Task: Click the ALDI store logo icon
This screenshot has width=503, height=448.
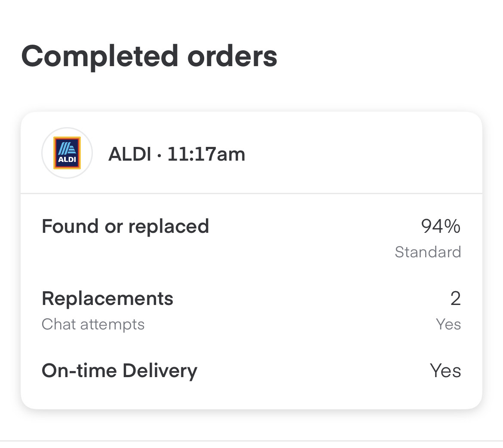Action: click(67, 153)
